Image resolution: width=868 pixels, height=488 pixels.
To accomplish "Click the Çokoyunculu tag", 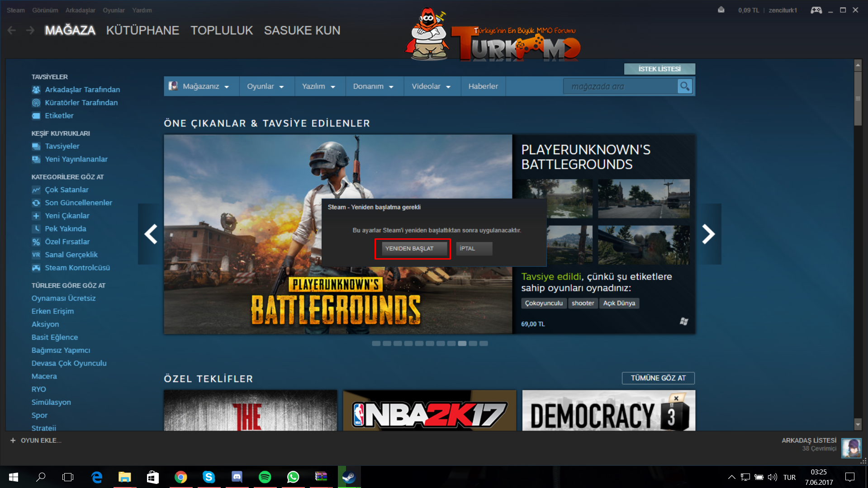I will tap(544, 303).
